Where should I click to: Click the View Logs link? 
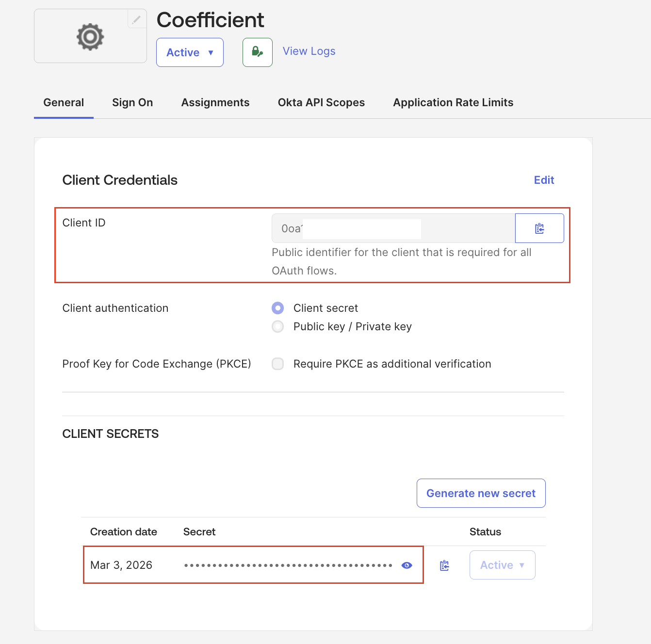point(309,51)
